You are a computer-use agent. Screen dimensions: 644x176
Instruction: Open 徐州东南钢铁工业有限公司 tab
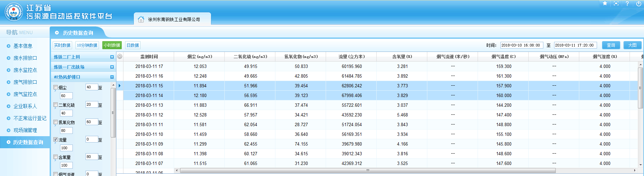click(x=172, y=19)
